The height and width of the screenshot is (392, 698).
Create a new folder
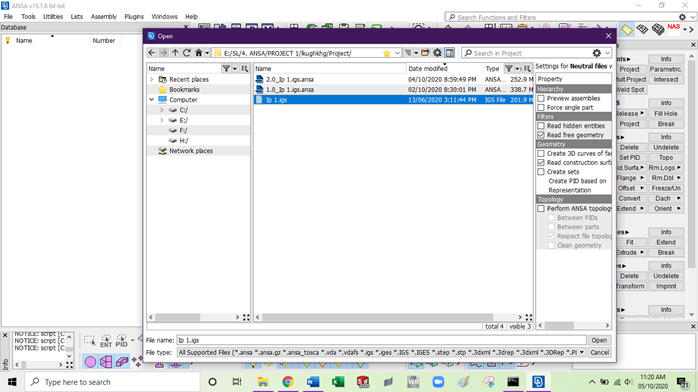coord(426,53)
